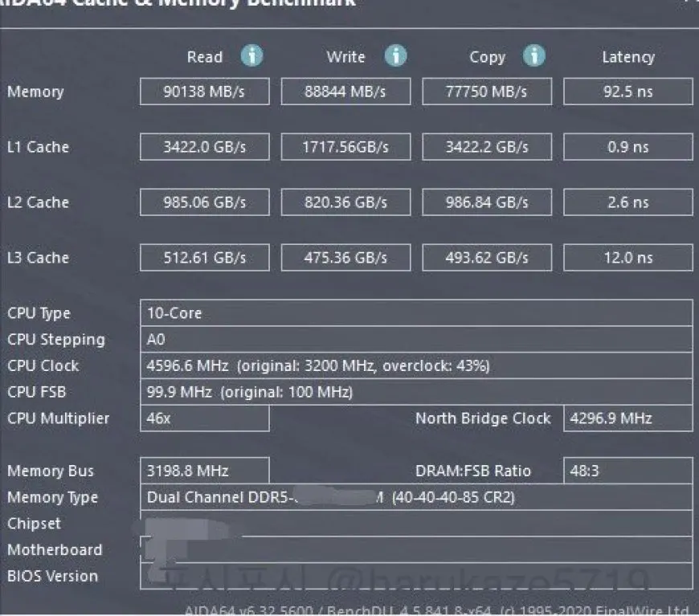
Task: Click the CPU FSB label
Action: click(x=36, y=392)
